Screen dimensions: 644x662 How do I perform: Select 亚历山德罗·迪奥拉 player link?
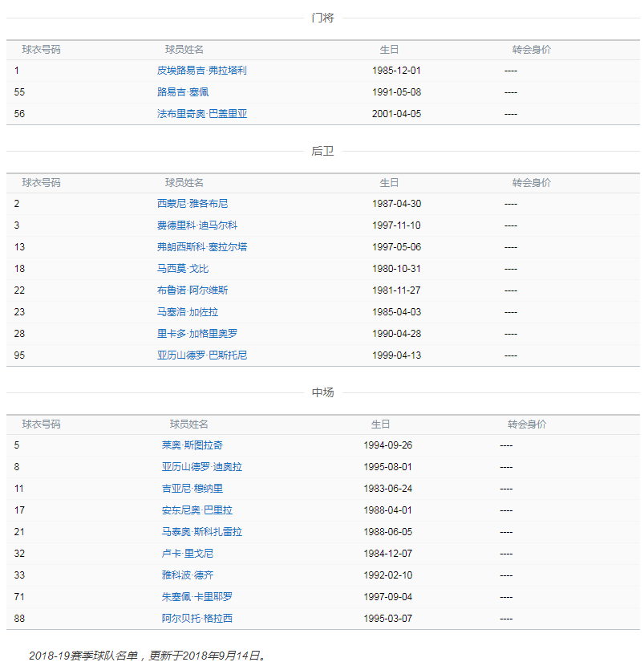tap(201, 467)
